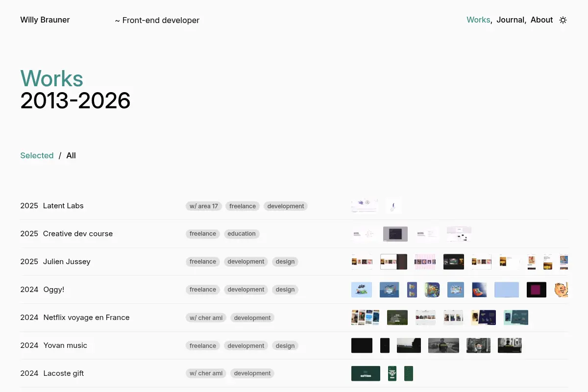The width and height of the screenshot is (588, 392).
Task: Open pink striped Julien Jussey thumbnail
Action: pos(425,262)
